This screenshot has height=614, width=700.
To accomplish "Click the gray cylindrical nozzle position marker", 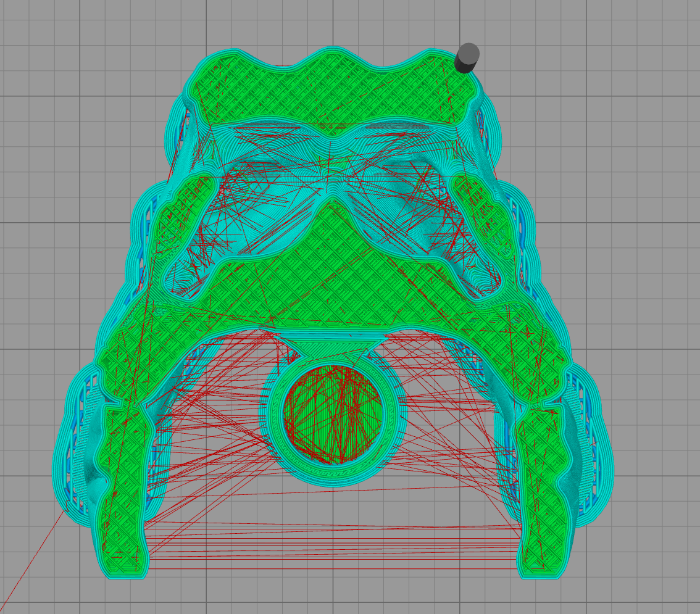I will (467, 58).
